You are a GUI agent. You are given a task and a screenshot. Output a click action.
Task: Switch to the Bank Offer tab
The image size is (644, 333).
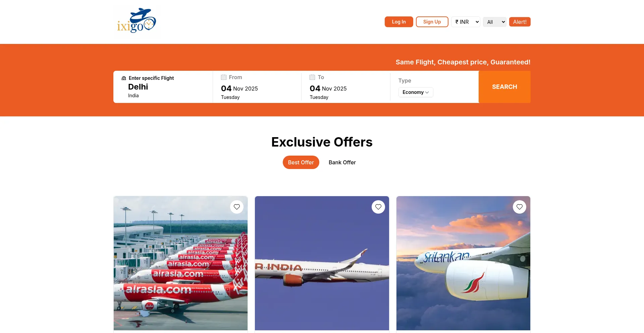[x=342, y=162]
